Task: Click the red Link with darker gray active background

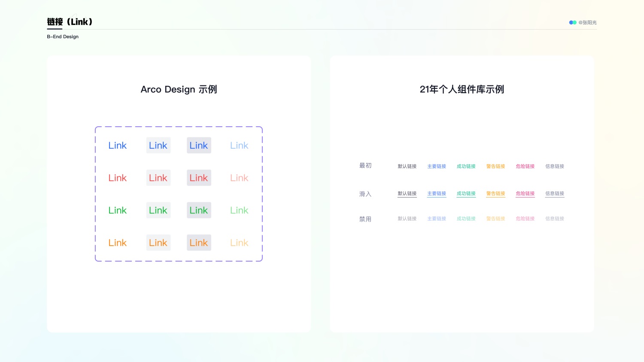Action: tap(199, 178)
